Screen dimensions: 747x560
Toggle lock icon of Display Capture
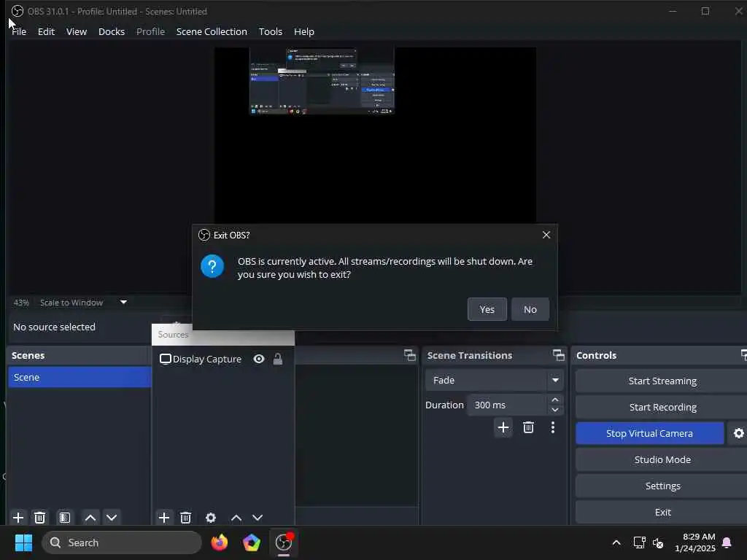pos(278,359)
